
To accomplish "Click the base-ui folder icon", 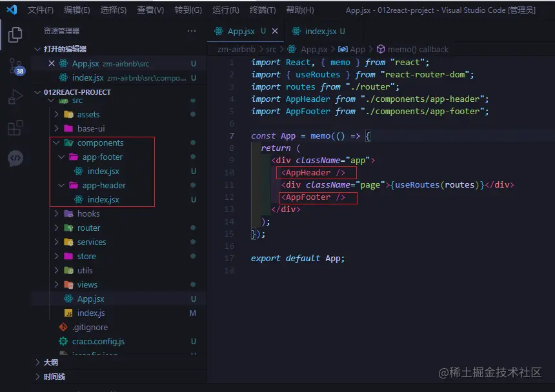I will tap(68, 128).
